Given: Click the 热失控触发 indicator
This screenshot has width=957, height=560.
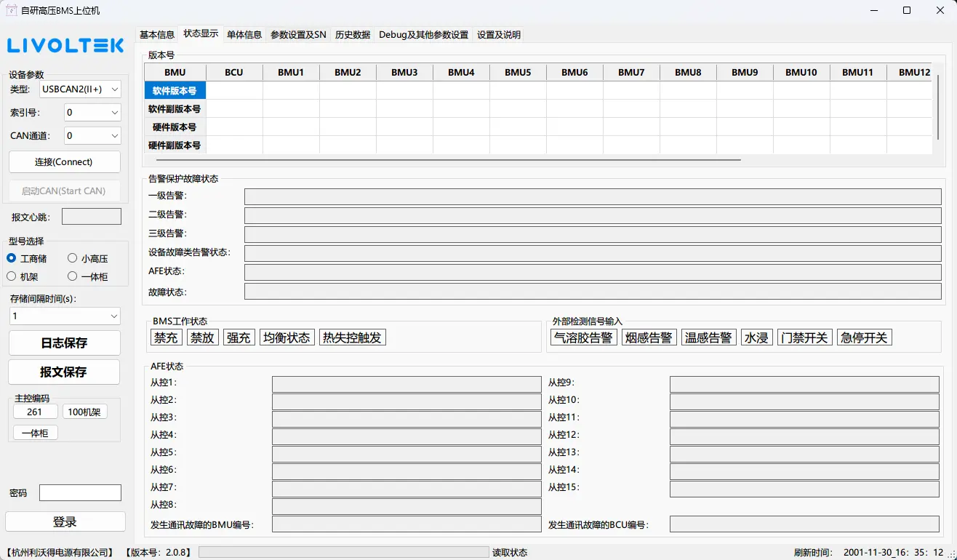Looking at the screenshot, I should coord(352,337).
